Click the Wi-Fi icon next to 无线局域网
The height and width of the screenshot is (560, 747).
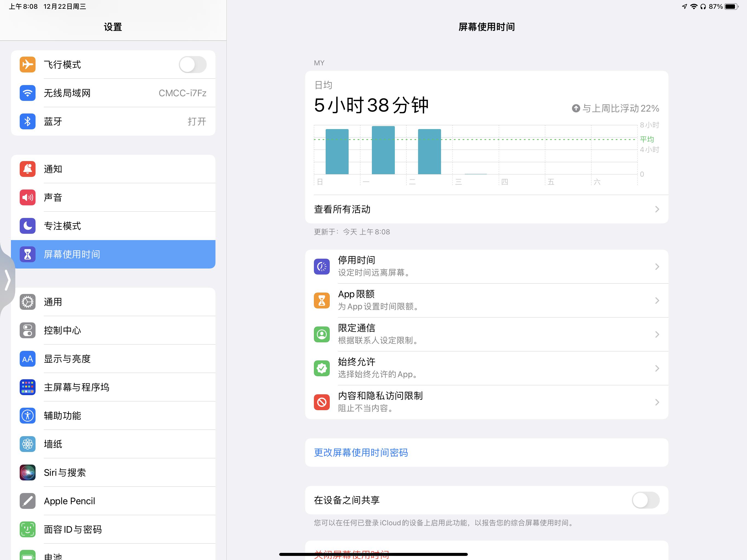coord(27,93)
